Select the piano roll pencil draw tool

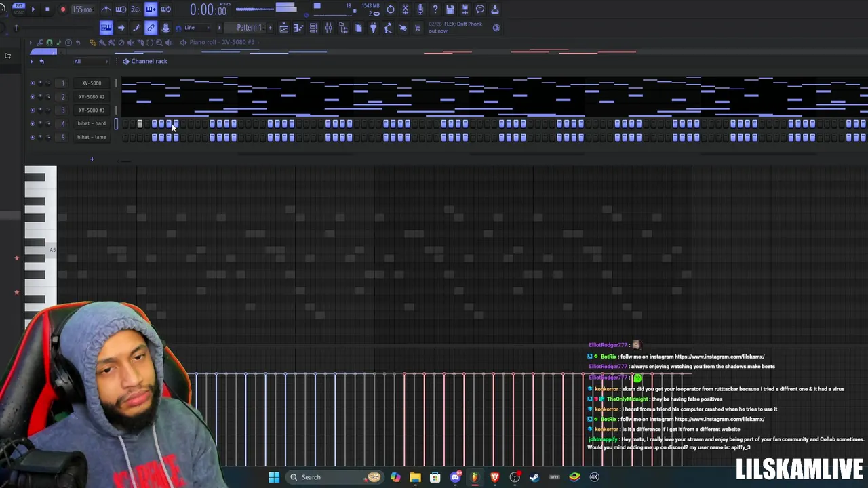pyautogui.click(x=93, y=43)
